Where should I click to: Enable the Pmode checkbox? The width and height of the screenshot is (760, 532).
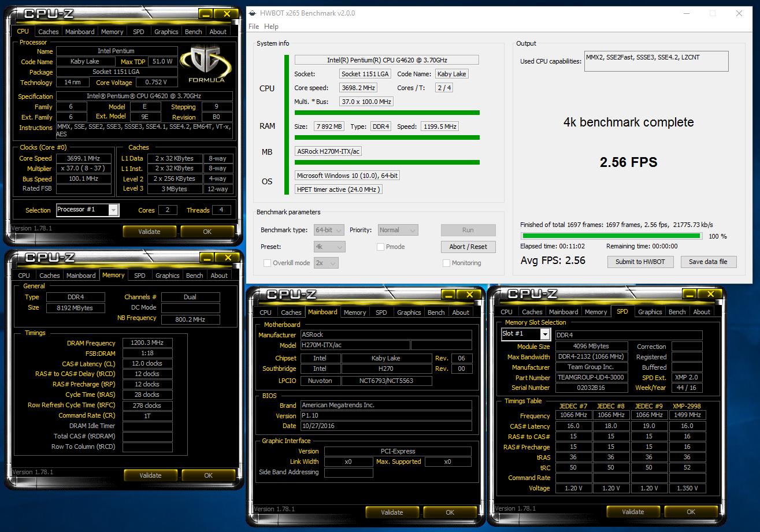380,247
